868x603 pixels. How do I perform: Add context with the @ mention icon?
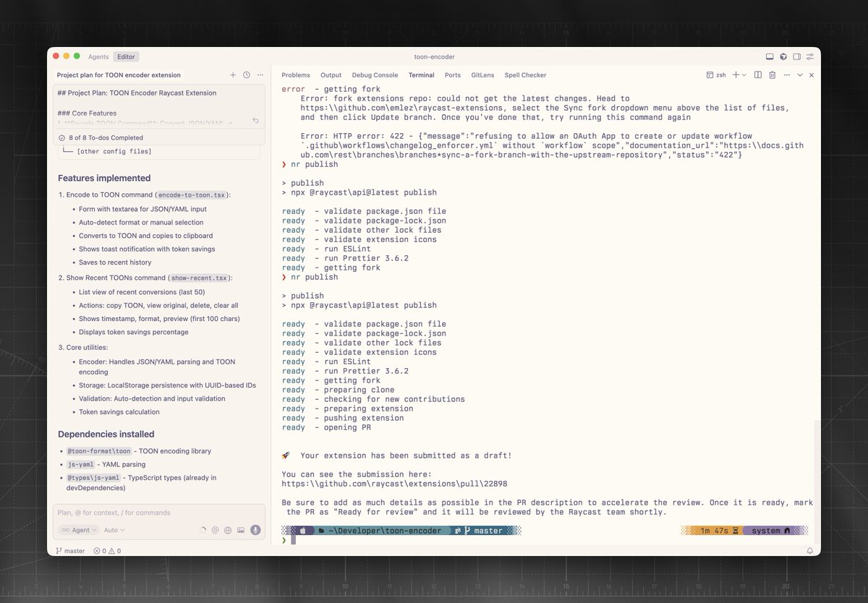[215, 530]
